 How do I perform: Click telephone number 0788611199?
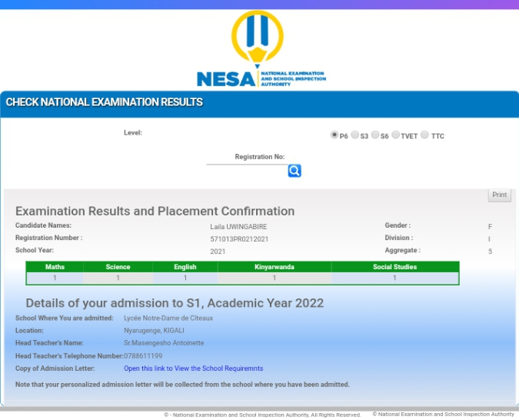pos(143,356)
